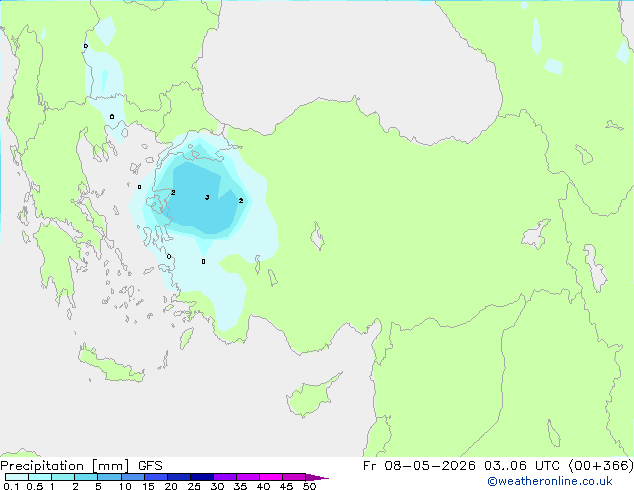The width and height of the screenshot is (634, 490).
Task: Click the 'Fr 08-05-2026' date text
Action: pyautogui.click(x=419, y=466)
